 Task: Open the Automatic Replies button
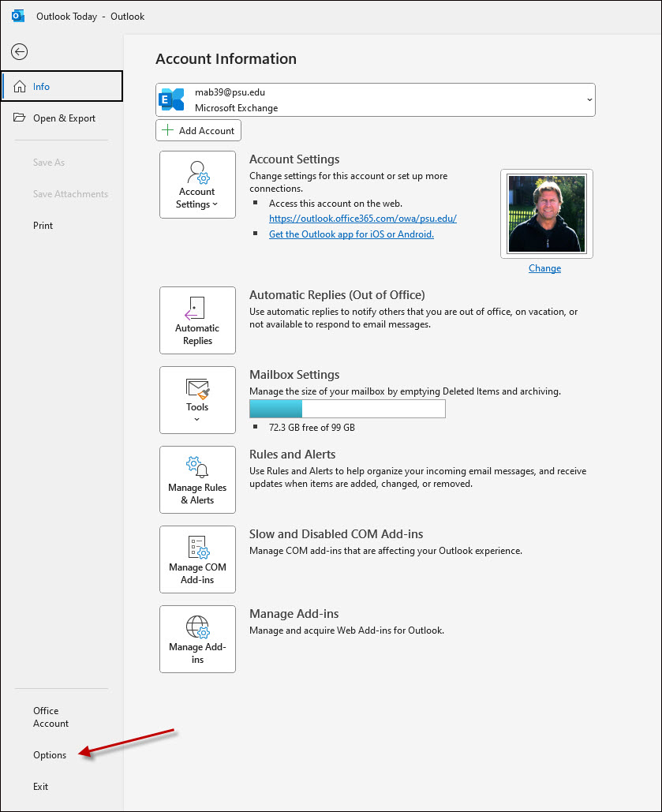pyautogui.click(x=197, y=320)
